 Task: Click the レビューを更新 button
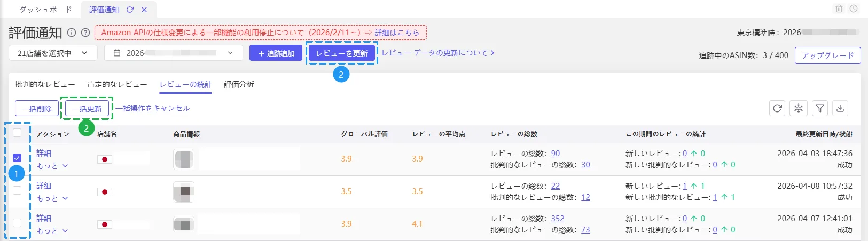click(x=342, y=53)
